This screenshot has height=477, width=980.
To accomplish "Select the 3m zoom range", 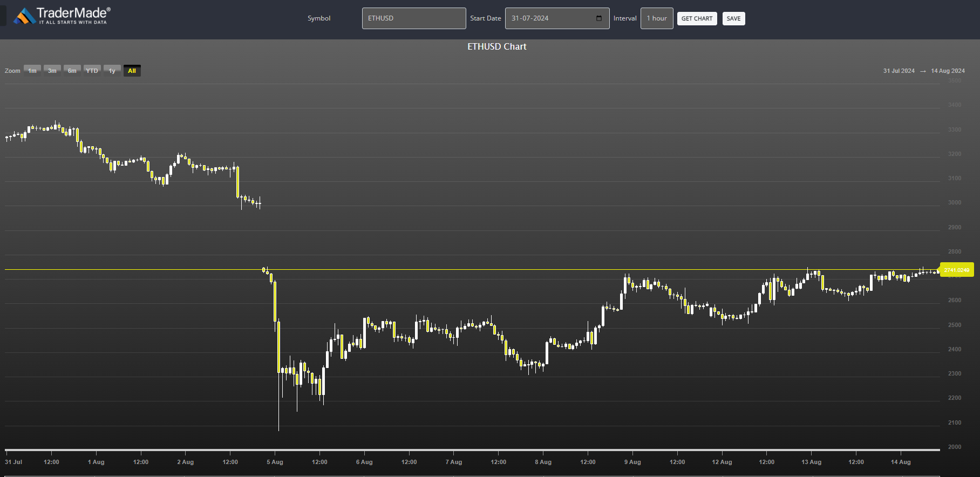I will tap(52, 71).
